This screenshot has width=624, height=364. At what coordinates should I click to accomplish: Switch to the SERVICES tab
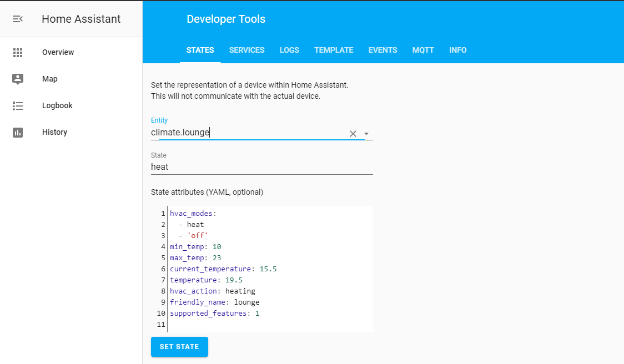click(246, 50)
